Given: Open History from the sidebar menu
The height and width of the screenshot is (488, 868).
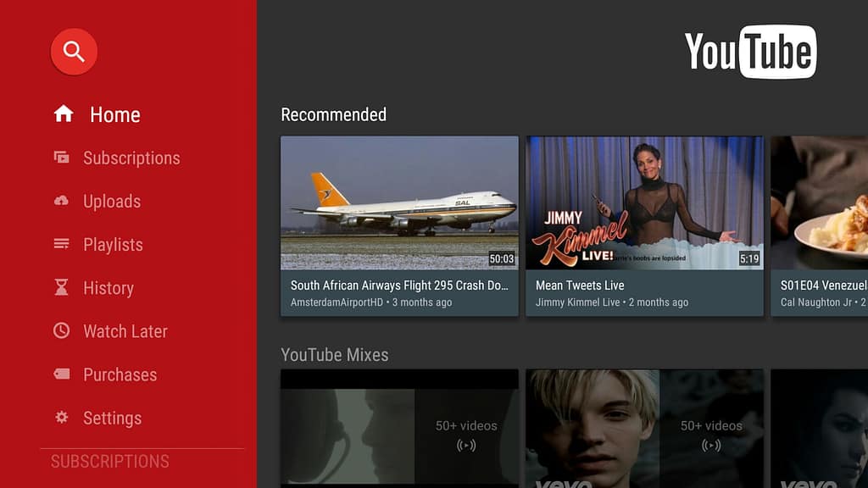Looking at the screenshot, I should point(108,288).
